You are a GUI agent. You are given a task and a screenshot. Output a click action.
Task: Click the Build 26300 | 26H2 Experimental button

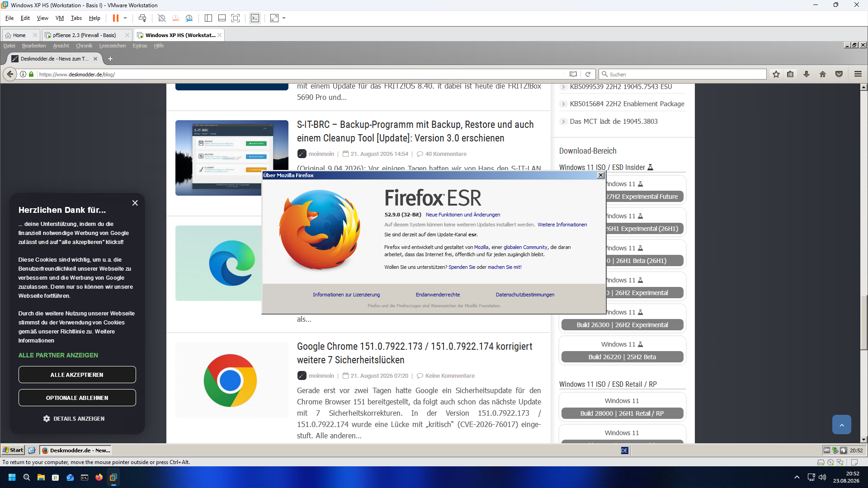[622, 325]
